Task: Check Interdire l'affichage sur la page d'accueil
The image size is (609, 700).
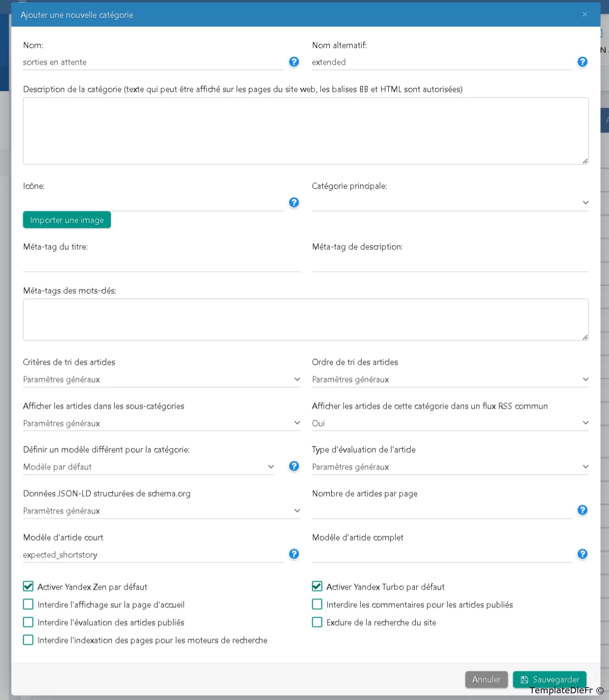Action: (x=29, y=604)
